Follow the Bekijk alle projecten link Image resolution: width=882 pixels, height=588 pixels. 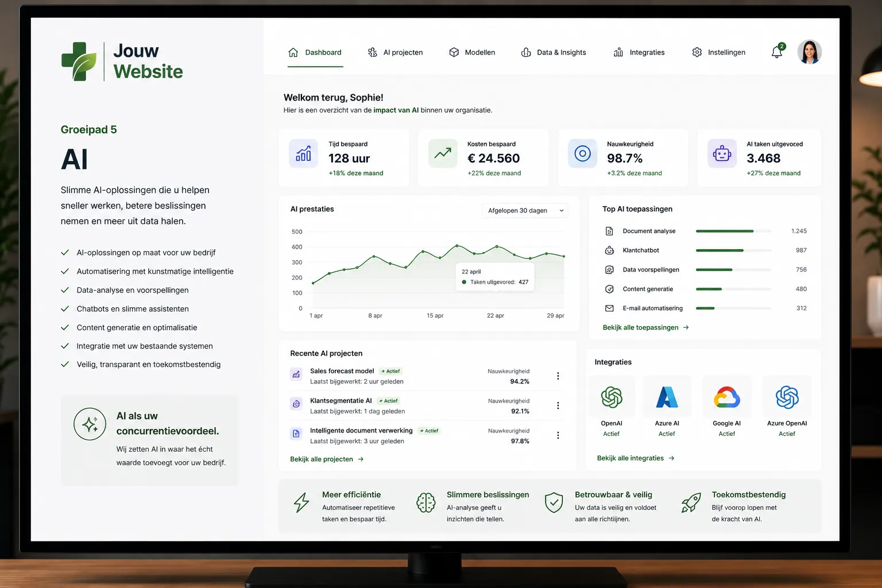tap(327, 459)
